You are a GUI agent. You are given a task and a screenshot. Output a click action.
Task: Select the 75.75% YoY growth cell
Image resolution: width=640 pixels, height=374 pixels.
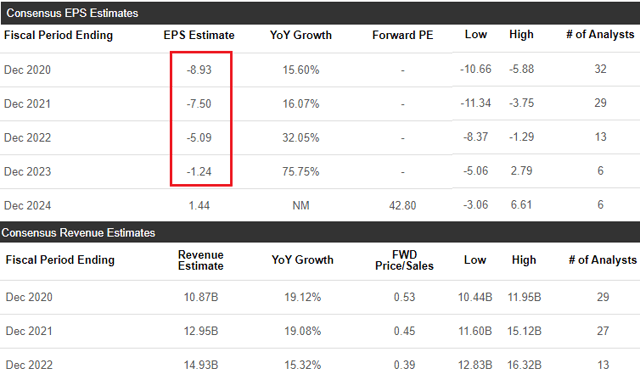(x=301, y=171)
